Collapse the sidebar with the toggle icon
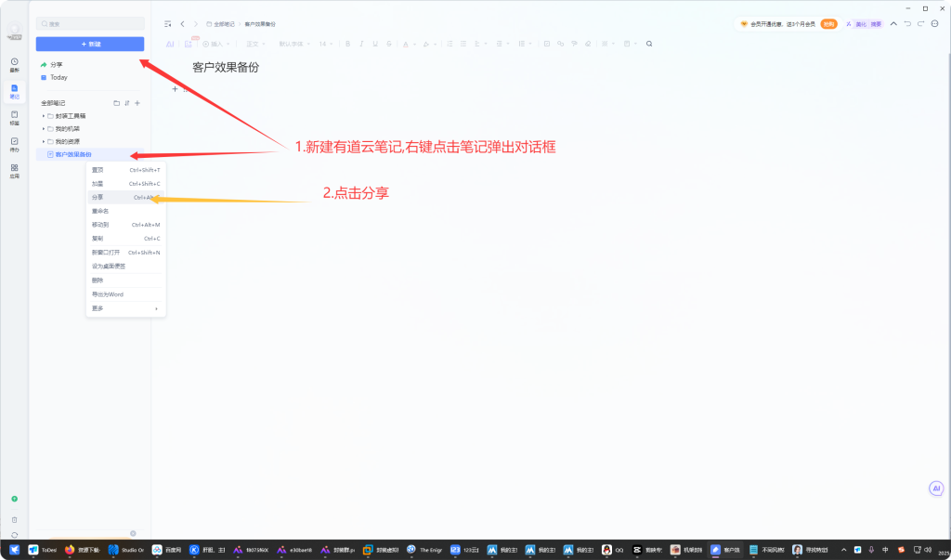 (168, 24)
